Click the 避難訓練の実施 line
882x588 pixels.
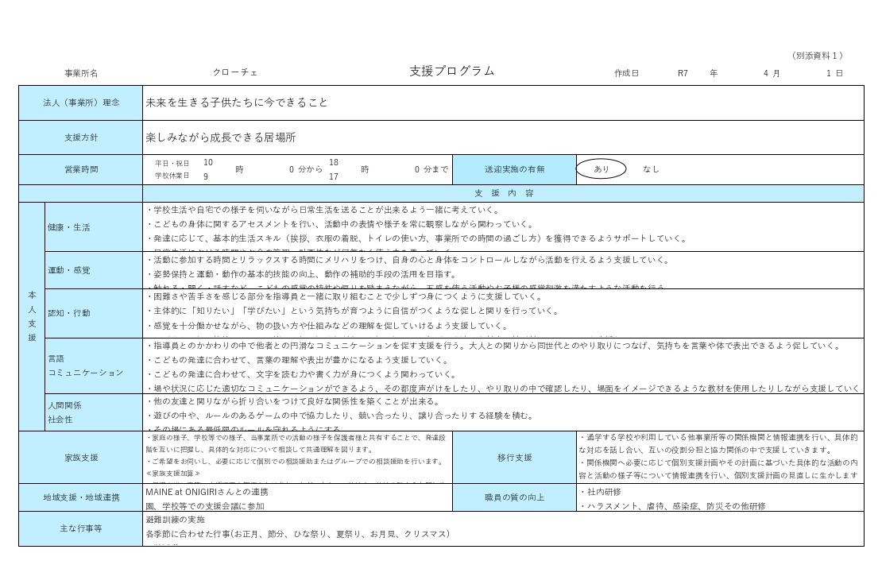click(x=175, y=520)
